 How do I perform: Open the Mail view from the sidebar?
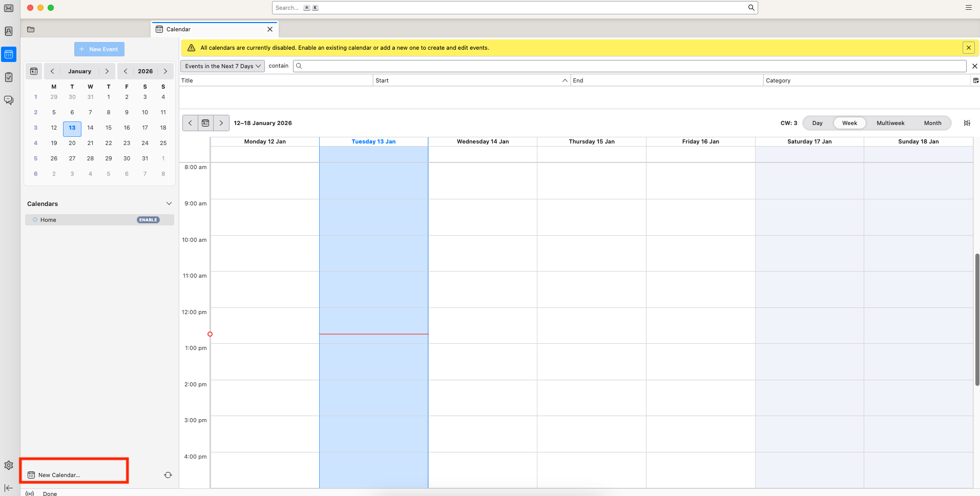[9, 8]
